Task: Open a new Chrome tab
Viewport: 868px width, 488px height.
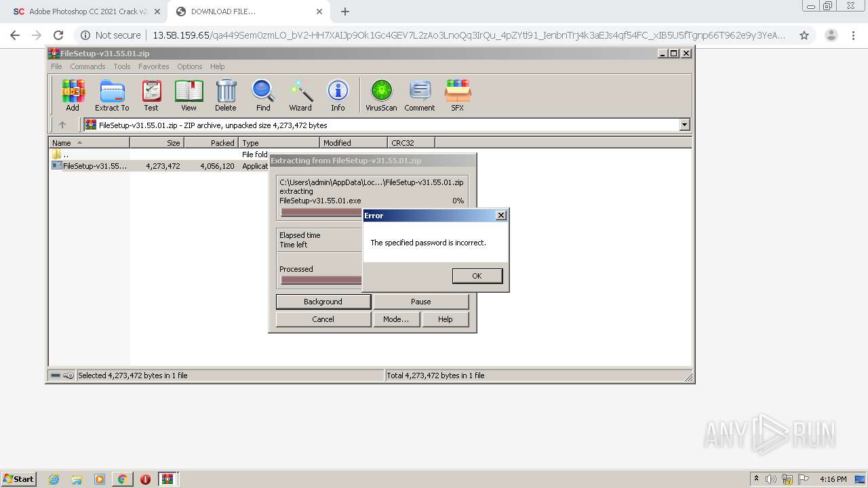Action: pos(345,12)
